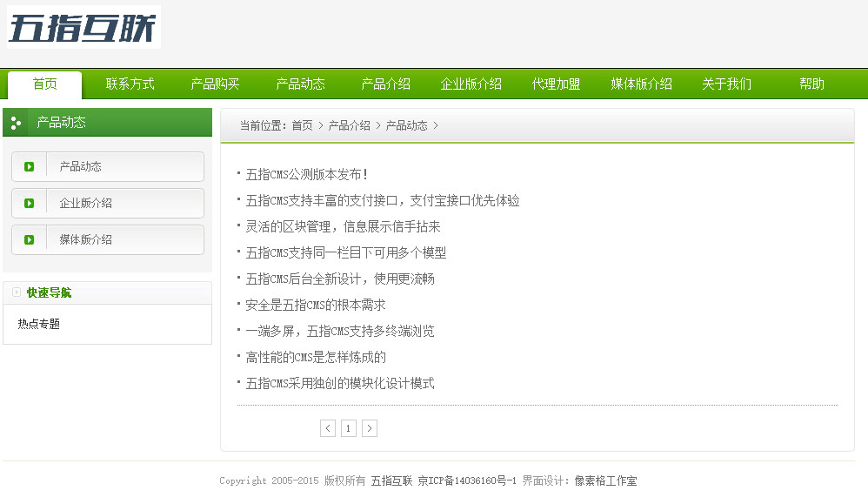Select page 1 in the pagination
The image size is (868, 504).
pos(349,428)
